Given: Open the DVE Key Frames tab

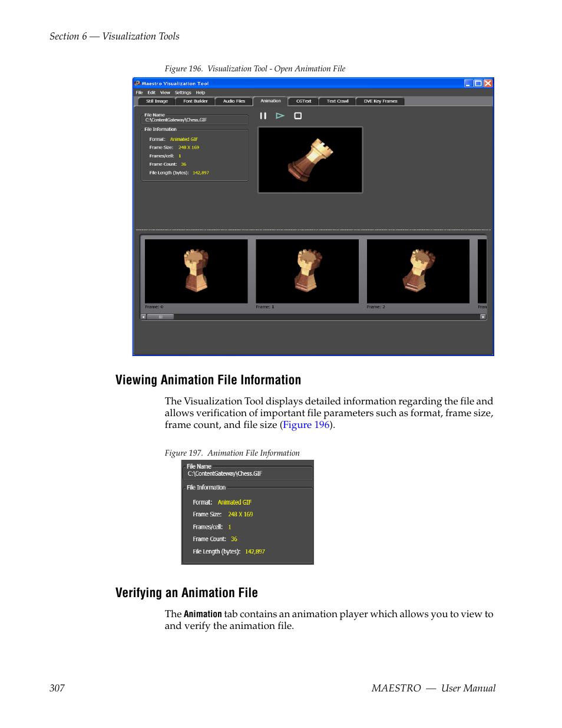Looking at the screenshot, I should (380, 101).
